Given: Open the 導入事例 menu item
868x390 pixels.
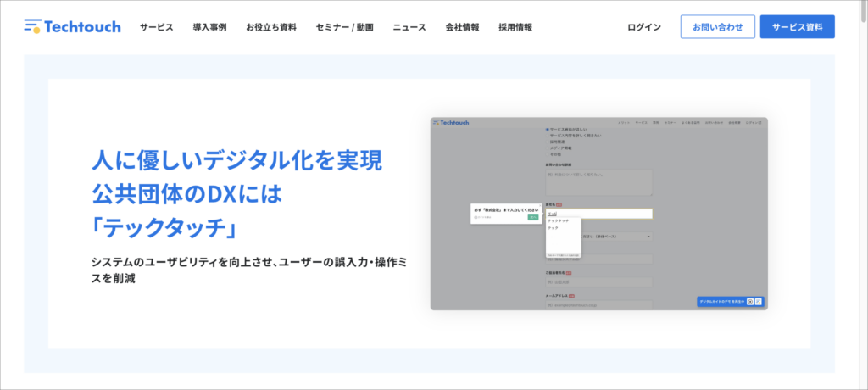Looking at the screenshot, I should [x=209, y=27].
